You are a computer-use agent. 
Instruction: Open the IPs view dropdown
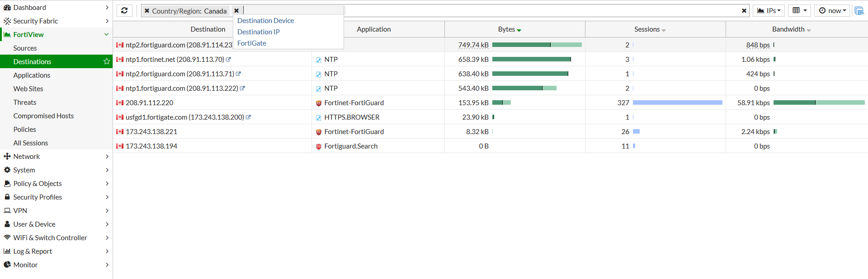[x=769, y=10]
